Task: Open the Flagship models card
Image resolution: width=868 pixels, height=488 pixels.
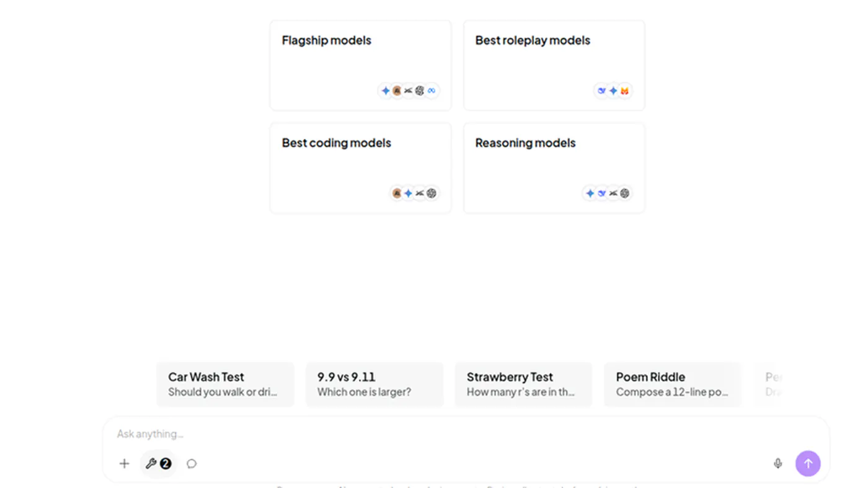Action: point(360,65)
